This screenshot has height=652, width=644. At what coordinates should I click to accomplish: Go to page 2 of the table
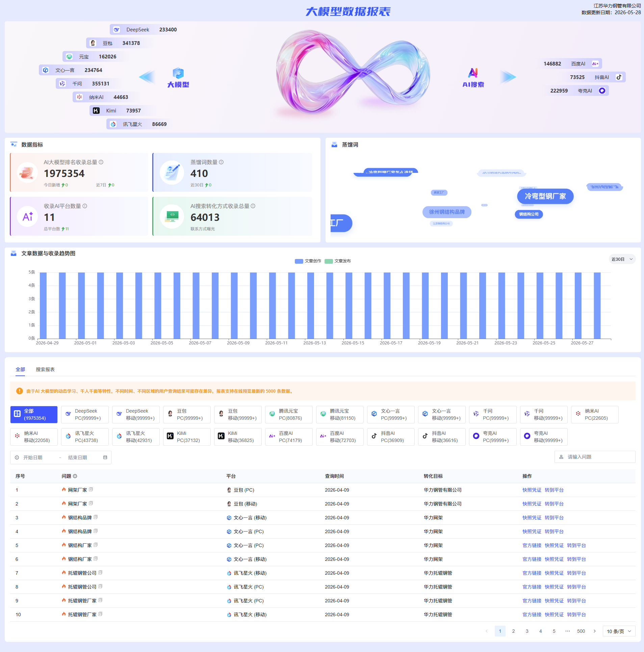pos(514,631)
